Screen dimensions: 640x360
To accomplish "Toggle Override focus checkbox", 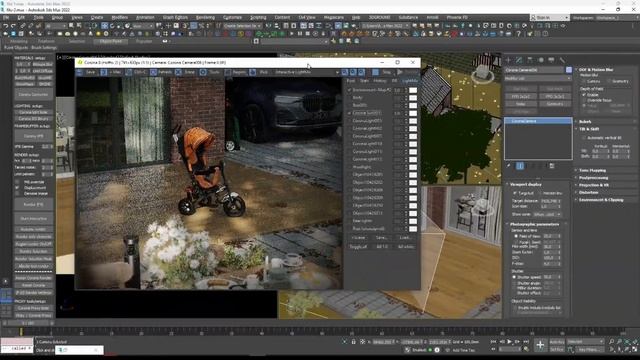I will [x=584, y=100].
